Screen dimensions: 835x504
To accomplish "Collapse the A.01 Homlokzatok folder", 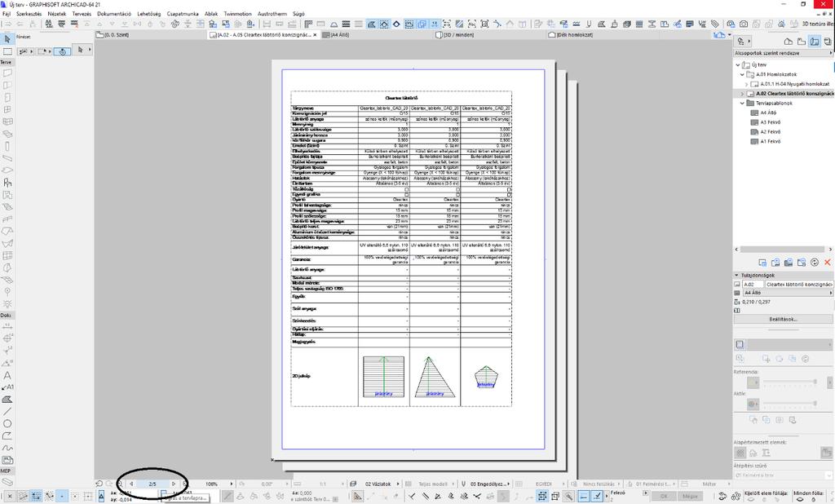I will pyautogui.click(x=742, y=74).
